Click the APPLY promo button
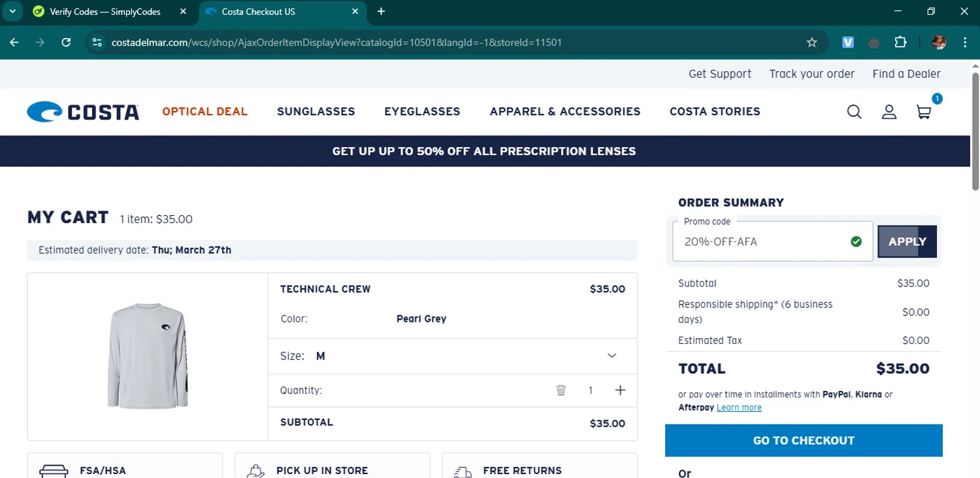Screen dimensions: 980x478 pyautogui.click(x=907, y=242)
